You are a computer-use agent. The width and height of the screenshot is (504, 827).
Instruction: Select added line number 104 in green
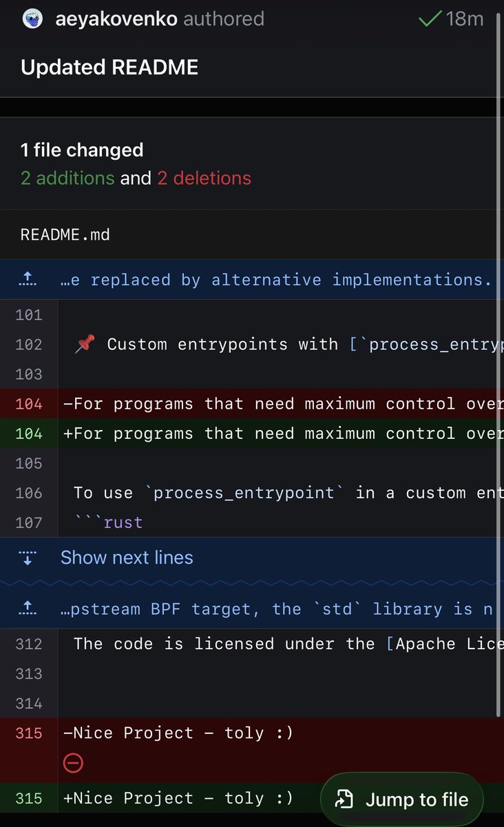coord(28,433)
